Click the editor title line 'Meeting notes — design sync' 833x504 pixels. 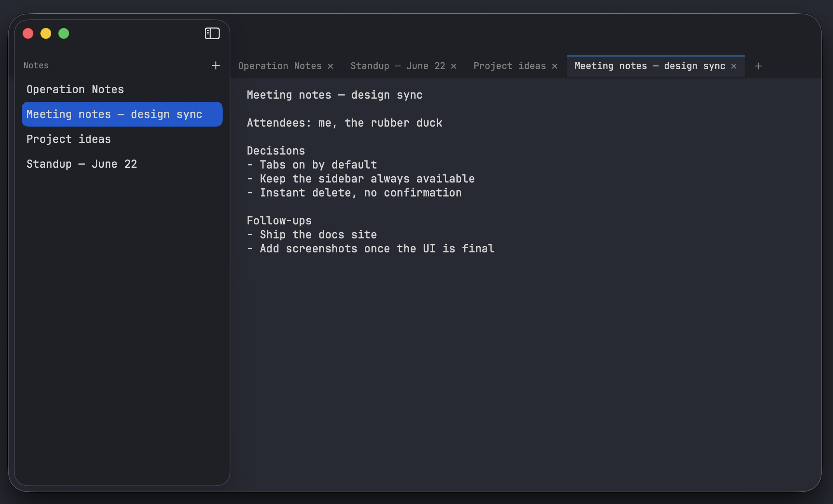click(335, 95)
